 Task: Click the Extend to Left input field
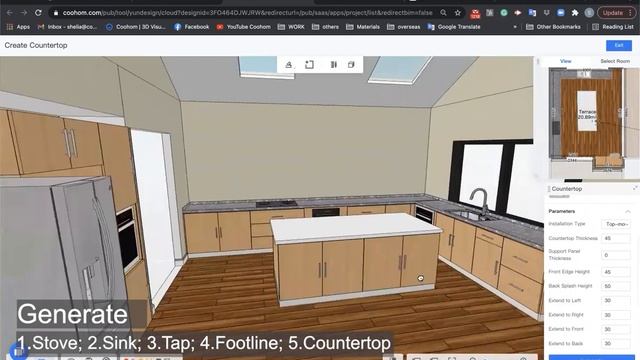[x=616, y=300]
